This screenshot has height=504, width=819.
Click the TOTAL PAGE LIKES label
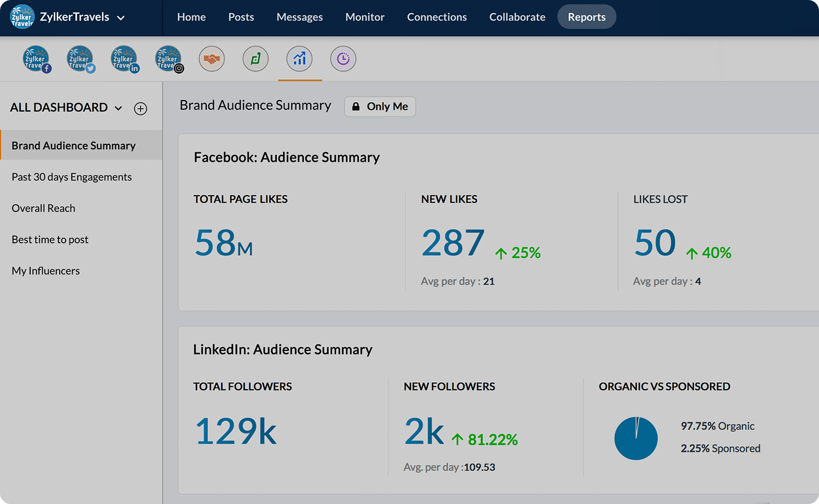coord(241,199)
